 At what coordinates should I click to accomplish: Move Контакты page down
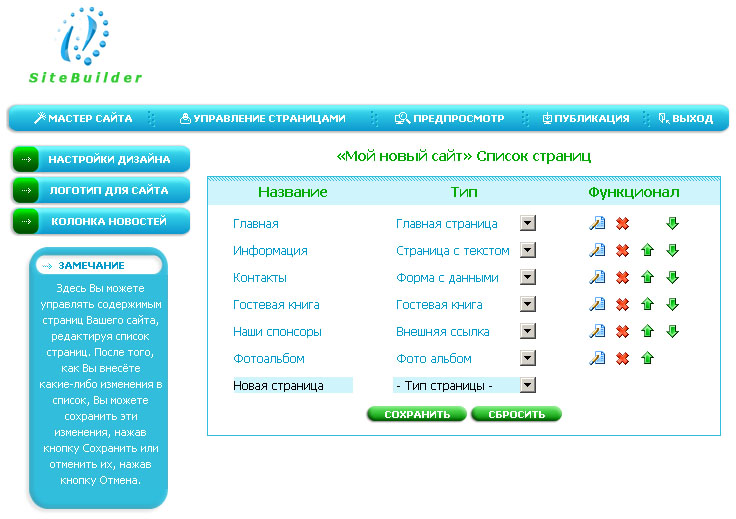pos(672,277)
